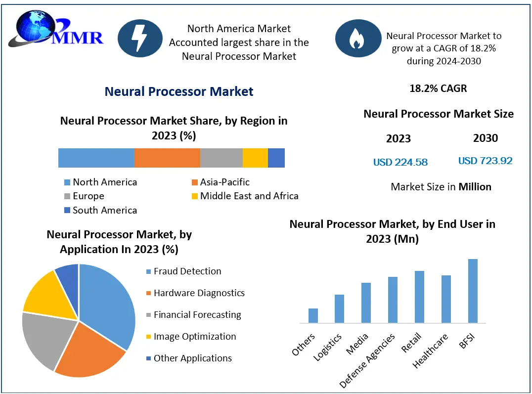This screenshot has width=532, height=394.
Task: Click the Others bar in end user chart
Action: pyautogui.click(x=313, y=315)
